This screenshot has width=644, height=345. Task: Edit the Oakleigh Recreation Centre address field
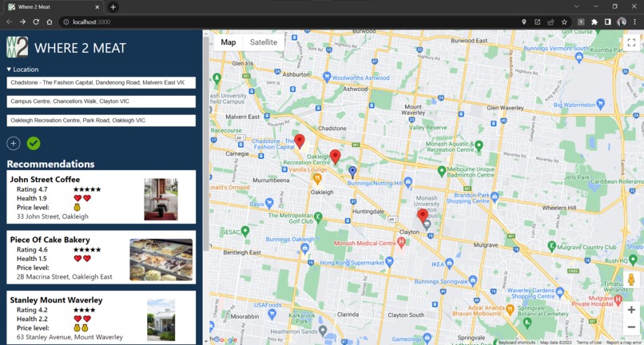click(101, 121)
